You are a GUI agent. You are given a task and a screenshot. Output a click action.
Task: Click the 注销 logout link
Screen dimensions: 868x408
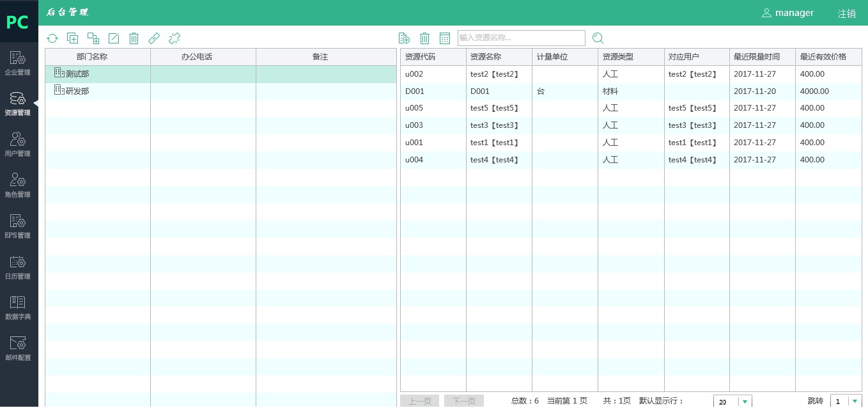(x=846, y=13)
